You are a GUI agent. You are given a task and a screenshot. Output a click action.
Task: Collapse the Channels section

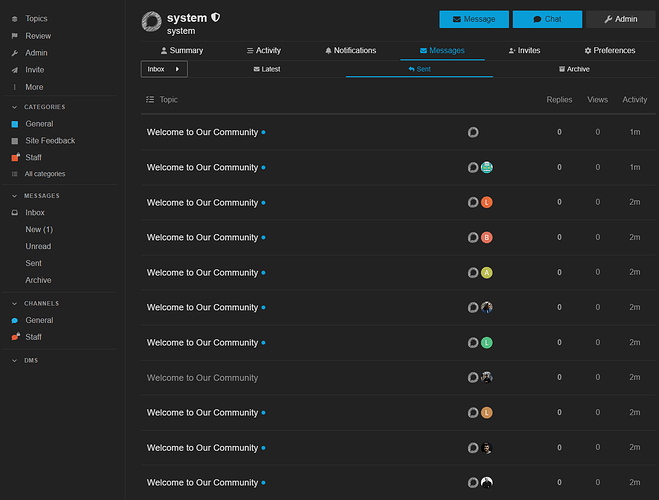click(x=36, y=303)
